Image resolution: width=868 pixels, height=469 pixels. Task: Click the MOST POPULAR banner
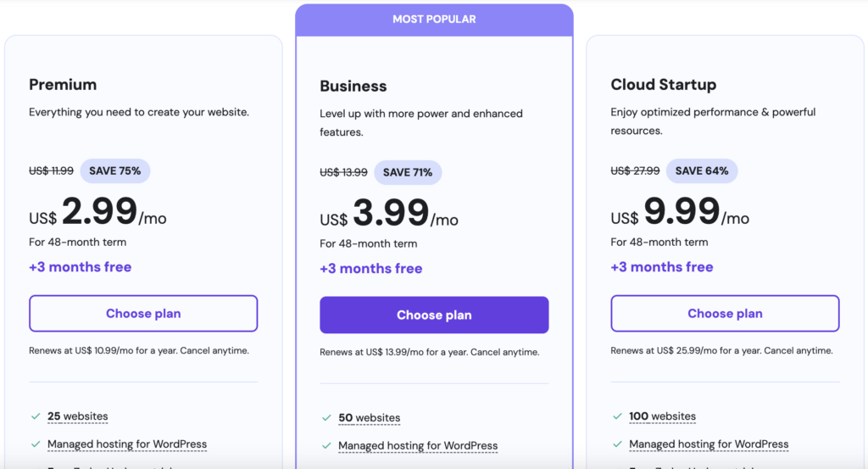434,20
